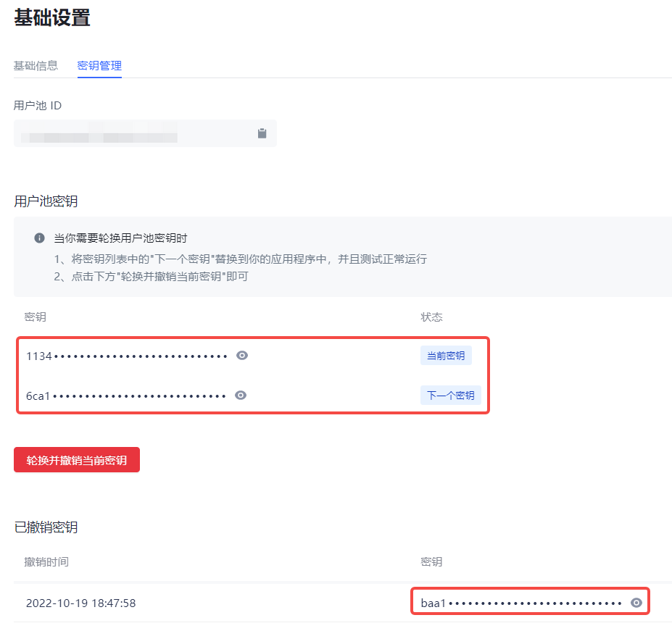Select the revoked key text beginning baa1
This screenshot has width=672, height=623.
point(520,603)
